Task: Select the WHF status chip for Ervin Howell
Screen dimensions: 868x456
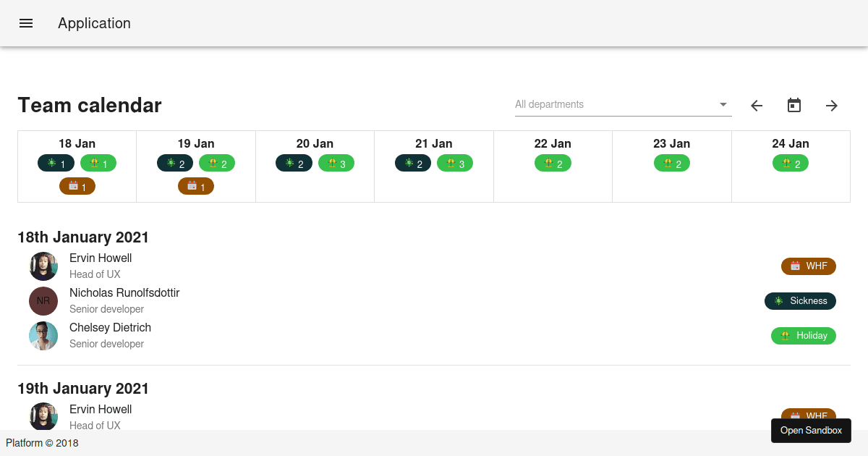Action: point(808,266)
